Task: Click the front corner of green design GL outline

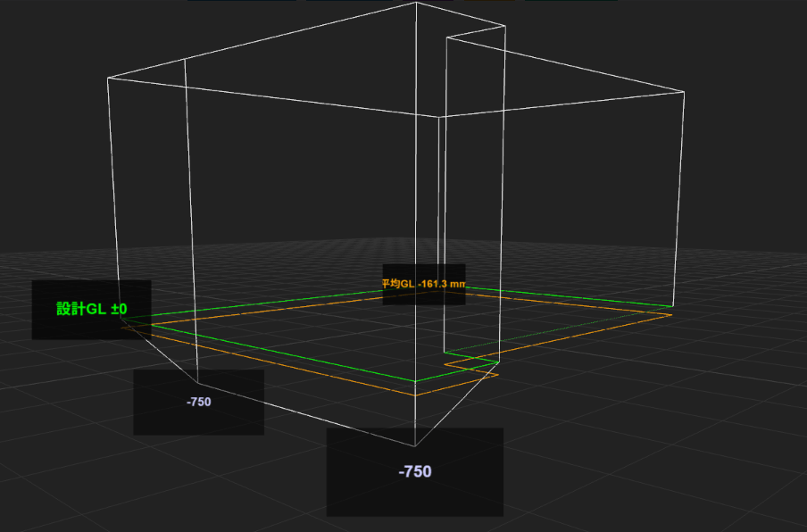Action: [416, 381]
